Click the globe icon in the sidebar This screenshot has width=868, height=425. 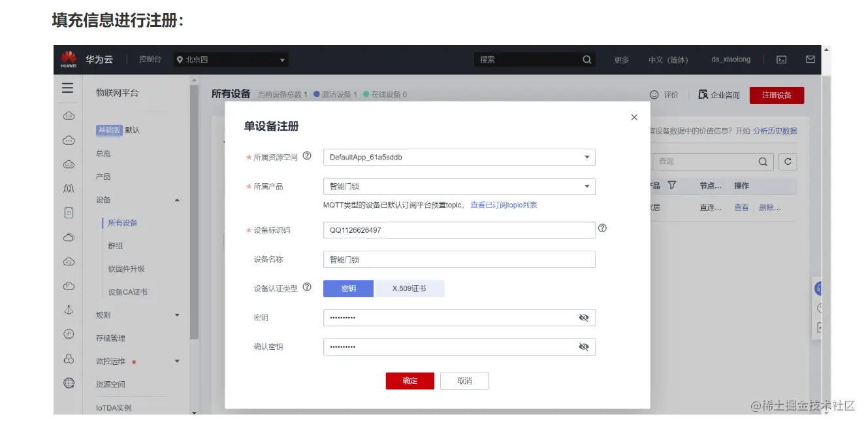(69, 383)
